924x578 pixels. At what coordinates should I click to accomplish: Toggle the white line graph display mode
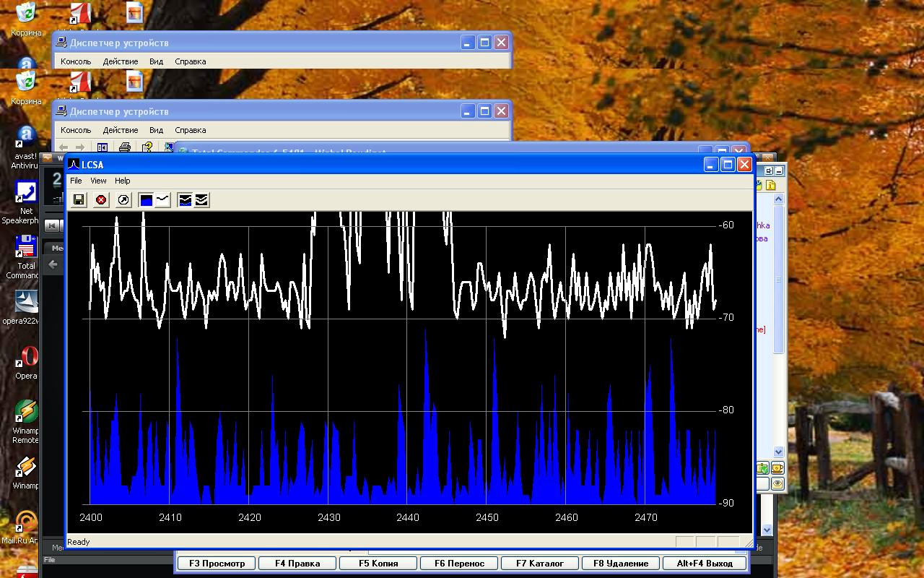(163, 200)
